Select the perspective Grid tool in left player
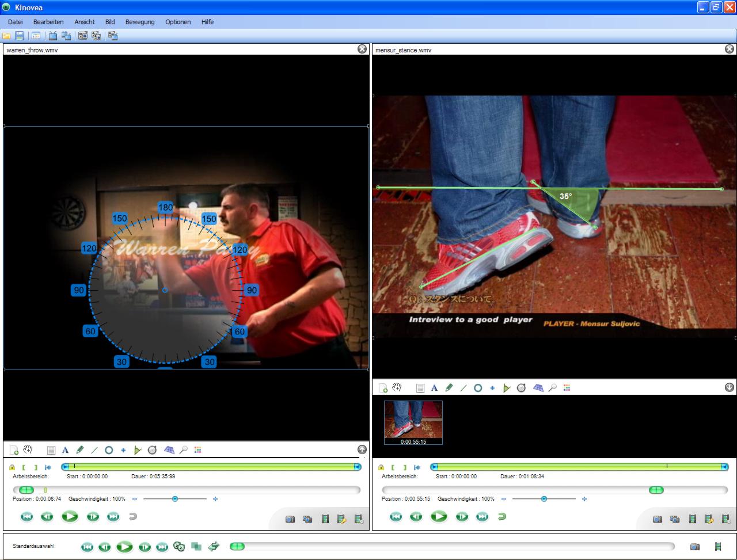Screen dimensions: 737x560 pyautogui.click(x=169, y=450)
